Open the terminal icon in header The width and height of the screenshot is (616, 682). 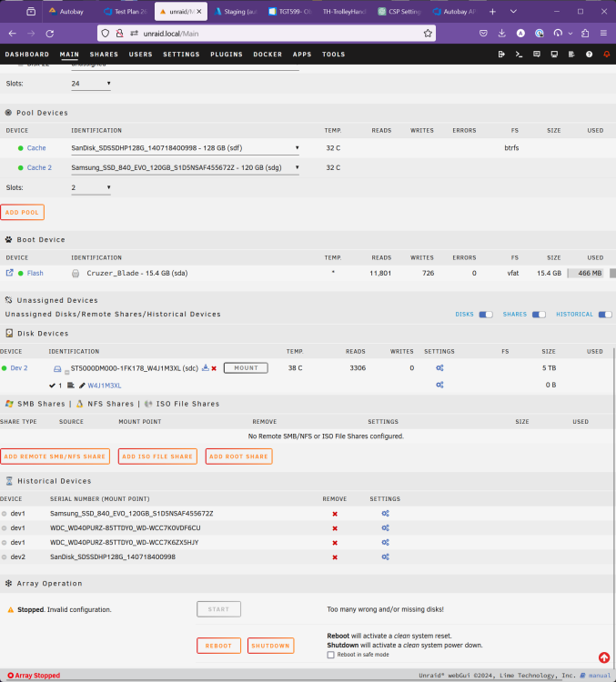pos(519,55)
